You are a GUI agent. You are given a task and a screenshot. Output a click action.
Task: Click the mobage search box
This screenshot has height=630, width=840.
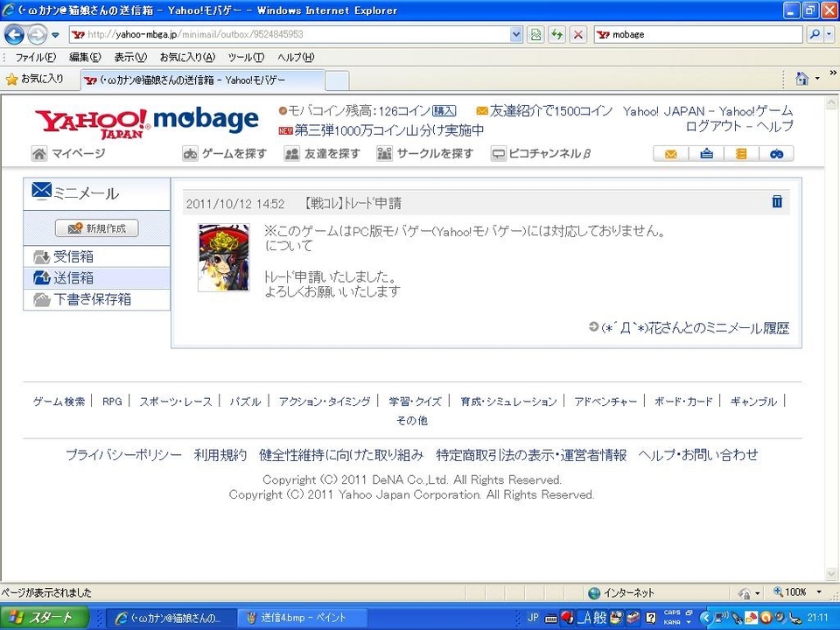coord(698,34)
